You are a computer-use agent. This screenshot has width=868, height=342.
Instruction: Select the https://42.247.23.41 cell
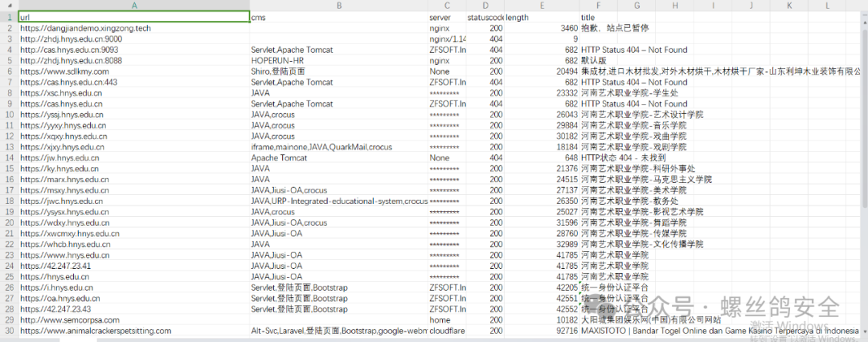point(134,266)
